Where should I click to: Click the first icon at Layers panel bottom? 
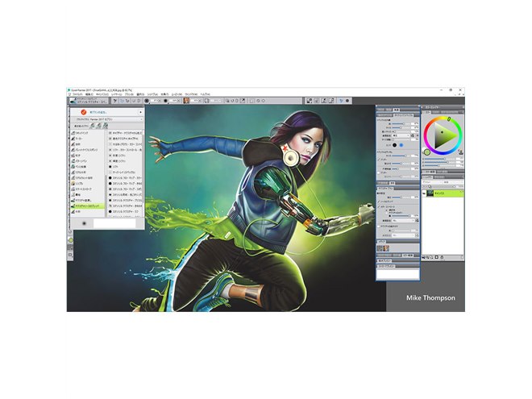[423, 257]
